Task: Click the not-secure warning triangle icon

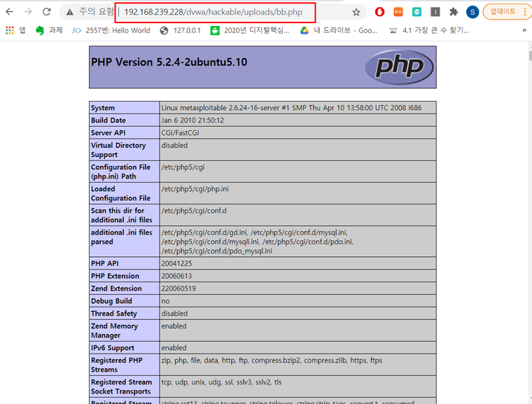Action: [x=70, y=12]
